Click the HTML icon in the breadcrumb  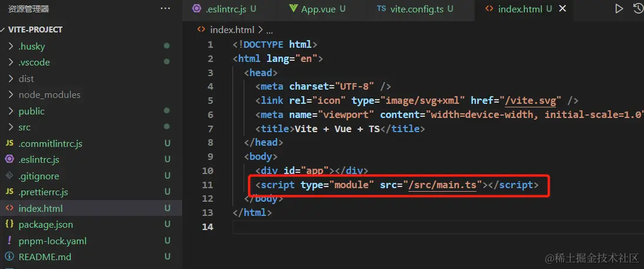click(201, 29)
